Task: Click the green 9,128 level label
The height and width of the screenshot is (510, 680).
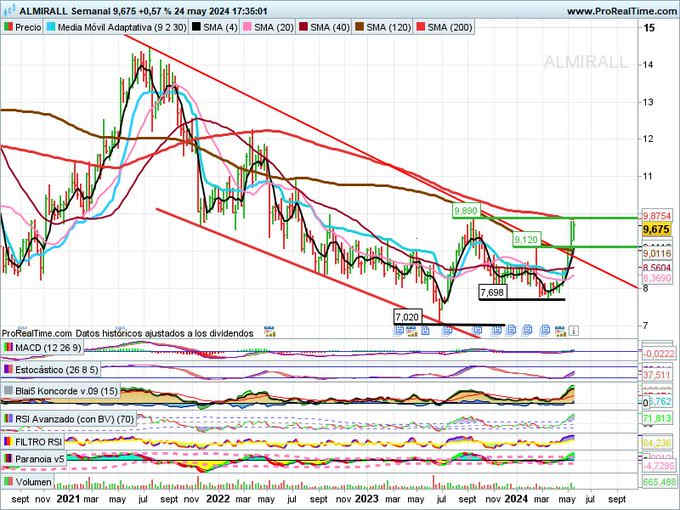Action: pyautogui.click(x=526, y=239)
